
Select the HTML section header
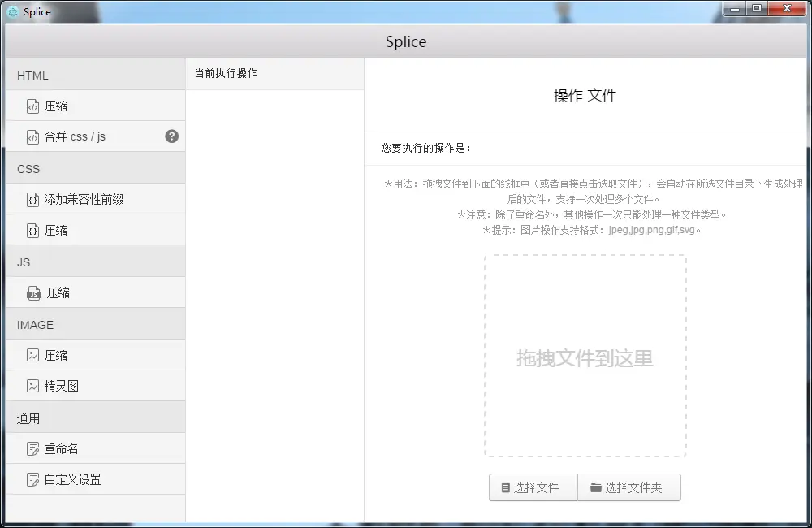pos(32,76)
